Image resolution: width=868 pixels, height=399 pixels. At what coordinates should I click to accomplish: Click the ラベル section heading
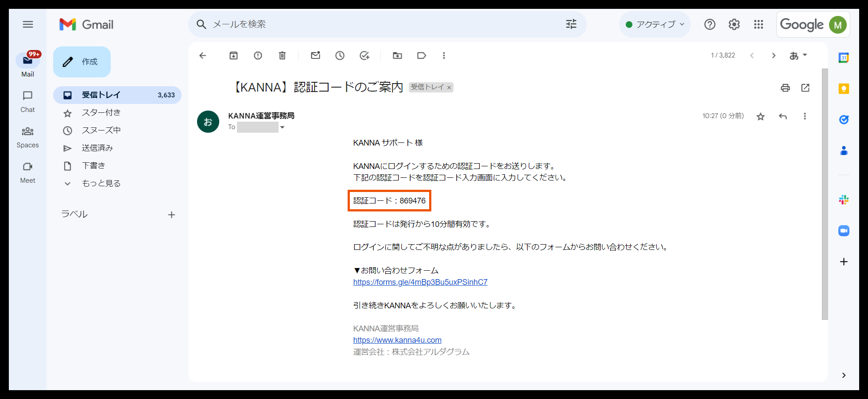pos(74,214)
